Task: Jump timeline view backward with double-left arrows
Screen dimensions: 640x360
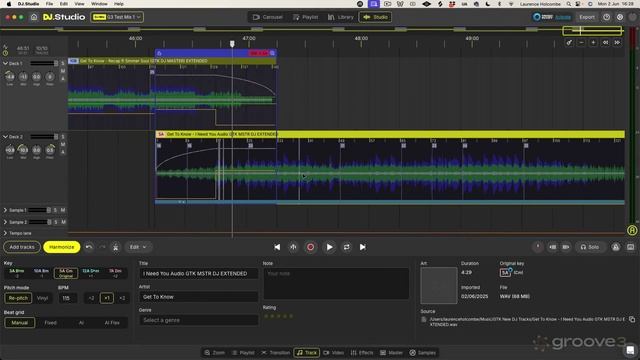Action: pyautogui.click(x=605, y=42)
